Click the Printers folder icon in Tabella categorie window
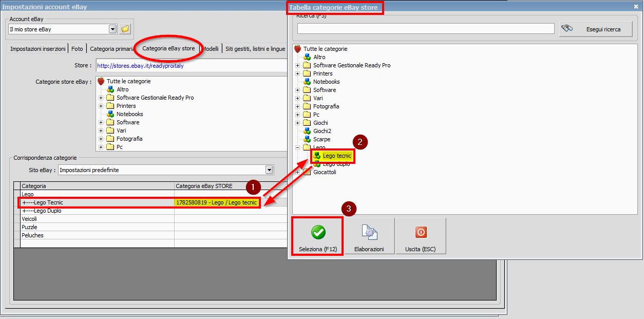This screenshot has width=644, height=319. pyautogui.click(x=307, y=73)
